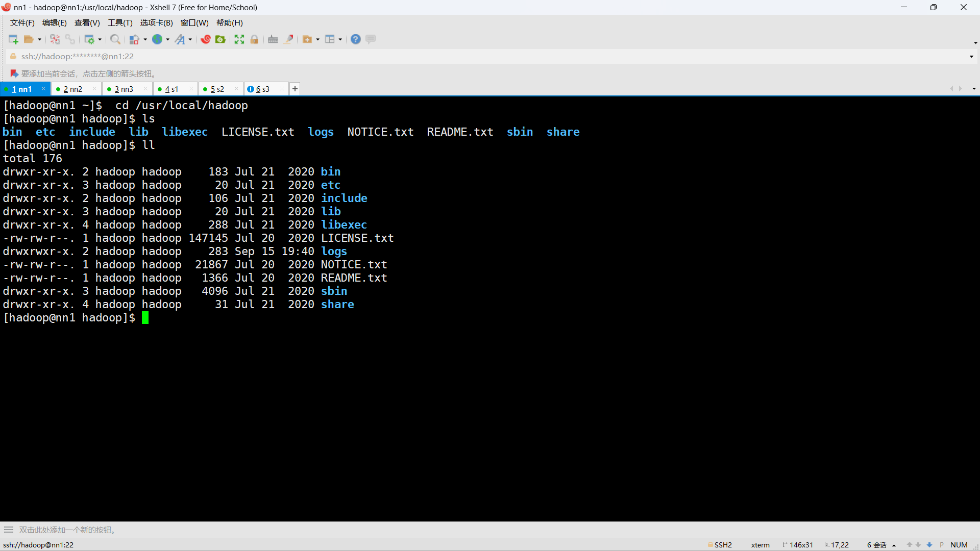Open the blue Help question icon

click(x=356, y=39)
